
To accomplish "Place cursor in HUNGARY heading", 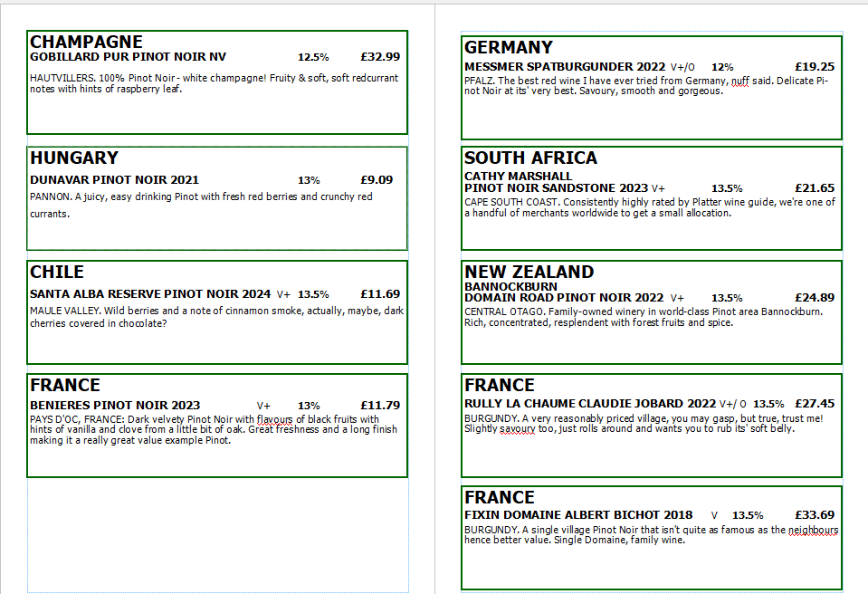I will click(74, 158).
